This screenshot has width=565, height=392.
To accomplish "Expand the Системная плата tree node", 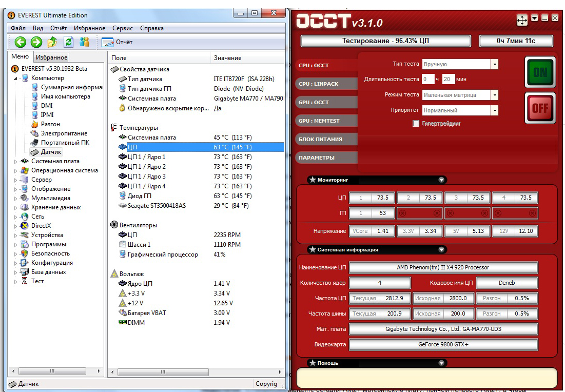I will [15, 162].
